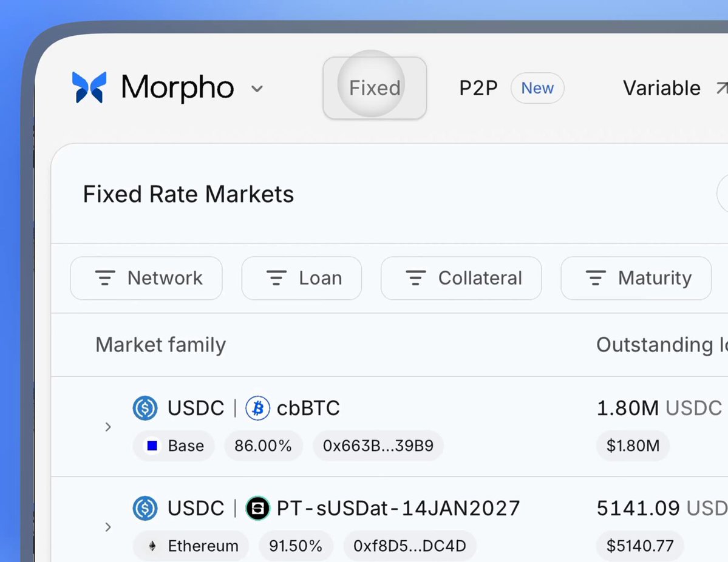The width and height of the screenshot is (728, 562).
Task: Open the Collateral filter dropdown
Action: (x=461, y=278)
